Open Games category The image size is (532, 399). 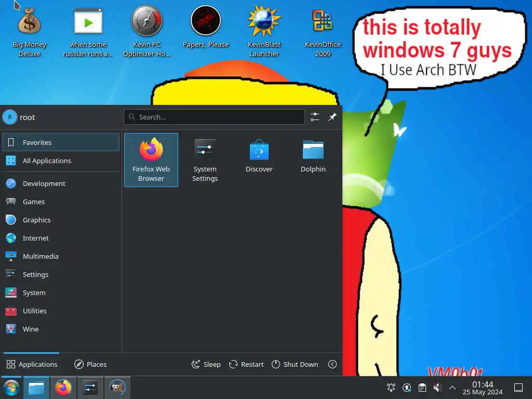(x=61, y=202)
